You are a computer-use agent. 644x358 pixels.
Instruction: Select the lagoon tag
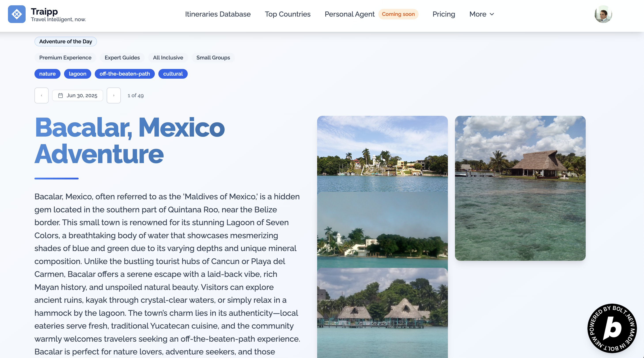pos(78,74)
